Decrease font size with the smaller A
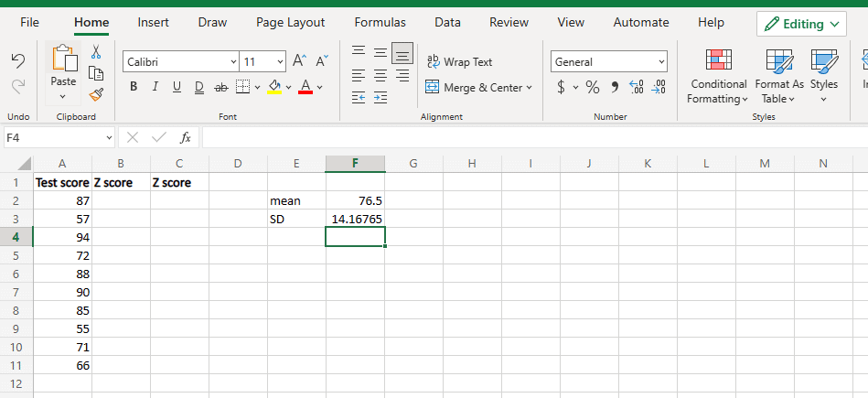Screen dimensions: 868x398 (322, 61)
